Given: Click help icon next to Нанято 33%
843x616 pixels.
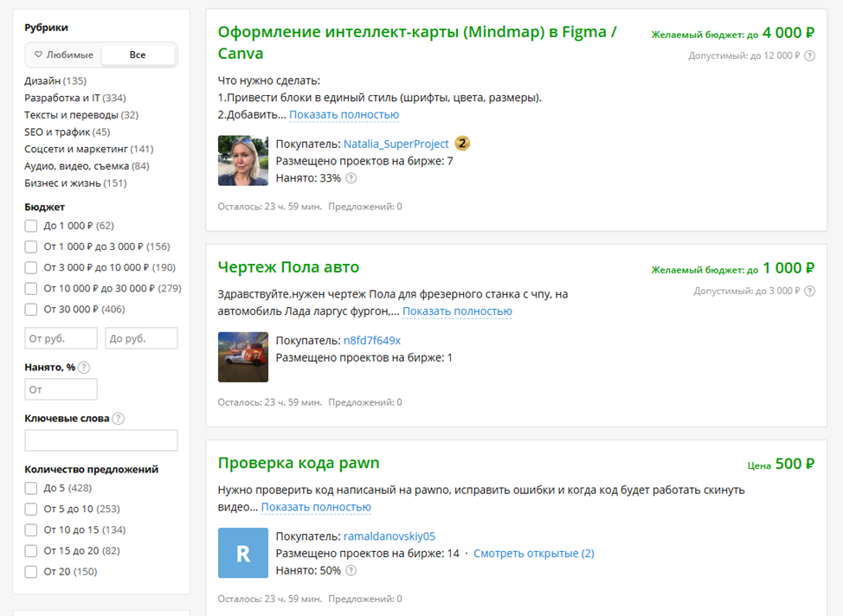Looking at the screenshot, I should pyautogui.click(x=351, y=178).
